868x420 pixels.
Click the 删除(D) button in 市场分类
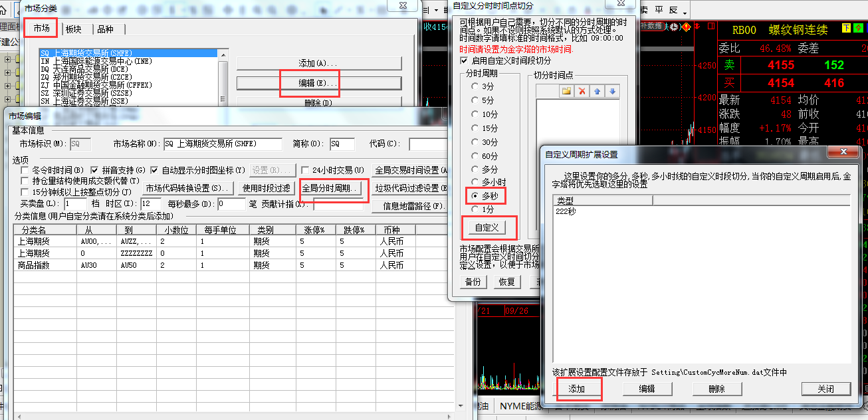(319, 102)
